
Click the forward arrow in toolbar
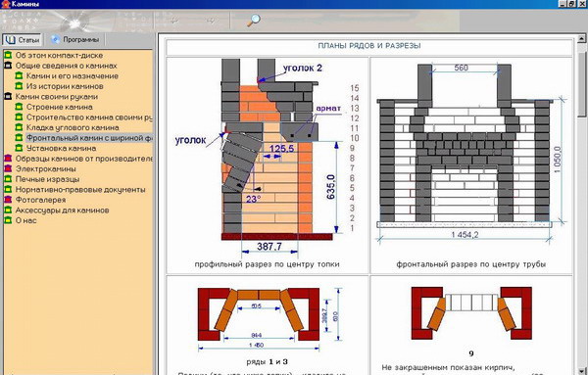[211, 21]
